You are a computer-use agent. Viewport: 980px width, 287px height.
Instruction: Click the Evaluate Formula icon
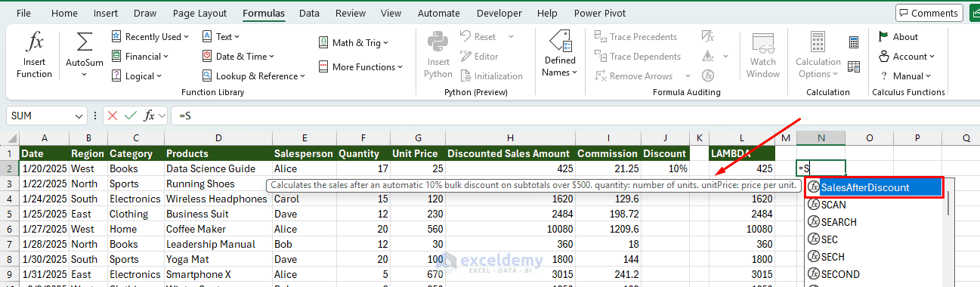pos(708,76)
